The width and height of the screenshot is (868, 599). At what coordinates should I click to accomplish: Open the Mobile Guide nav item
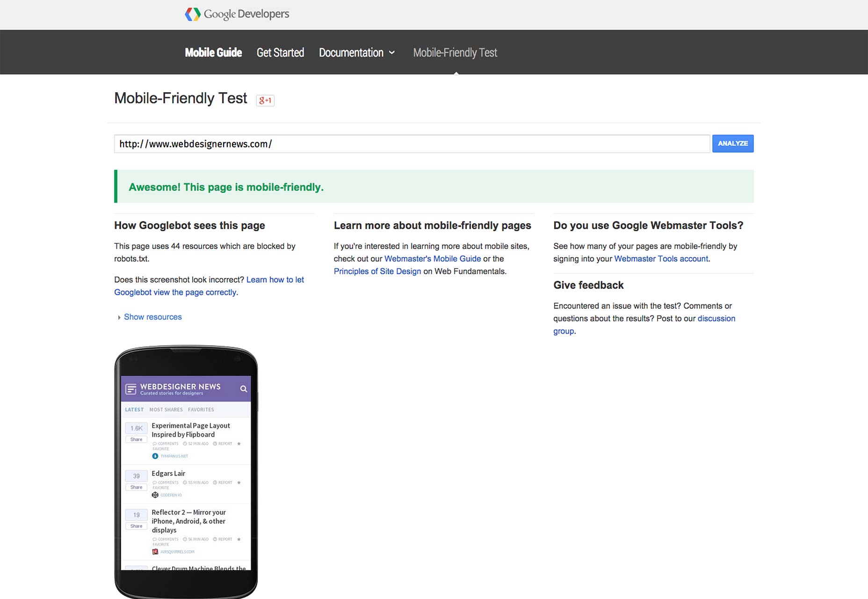213,52
